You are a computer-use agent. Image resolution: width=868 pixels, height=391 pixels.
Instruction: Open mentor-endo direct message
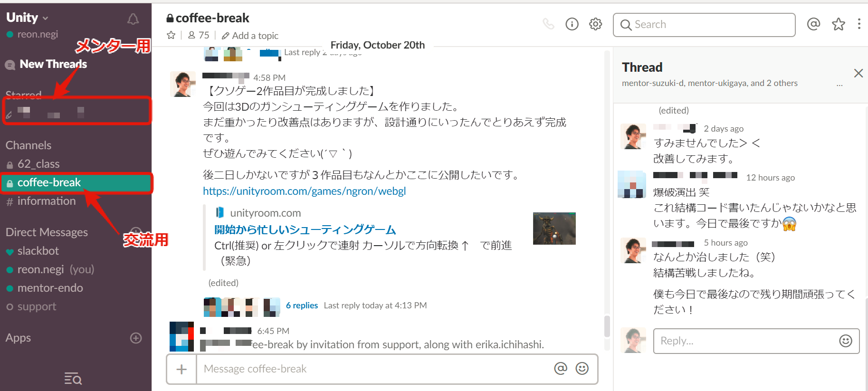50,288
